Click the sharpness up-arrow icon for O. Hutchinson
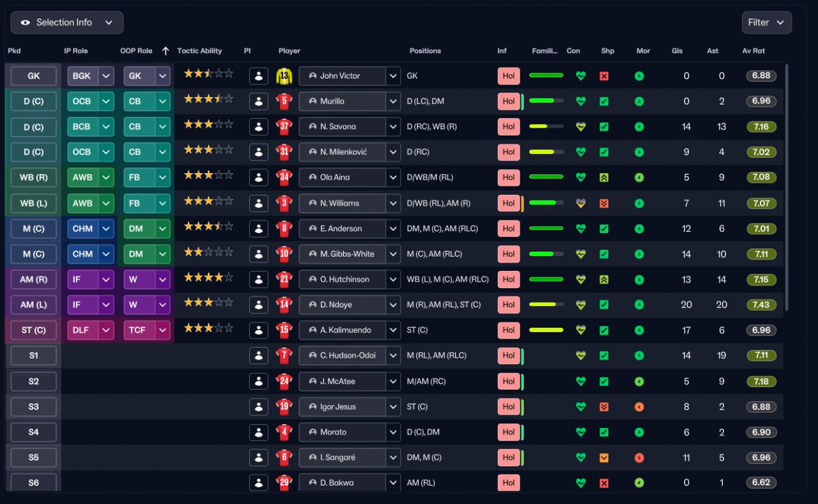The width and height of the screenshot is (818, 504). tap(604, 279)
